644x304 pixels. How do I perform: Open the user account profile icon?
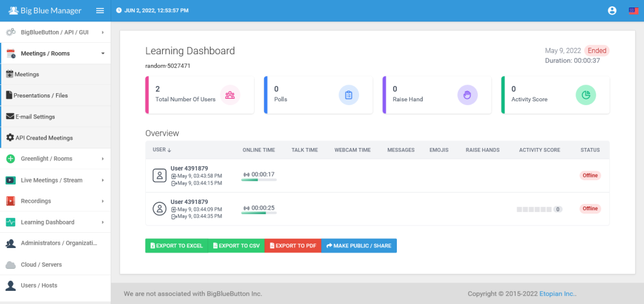point(612,11)
